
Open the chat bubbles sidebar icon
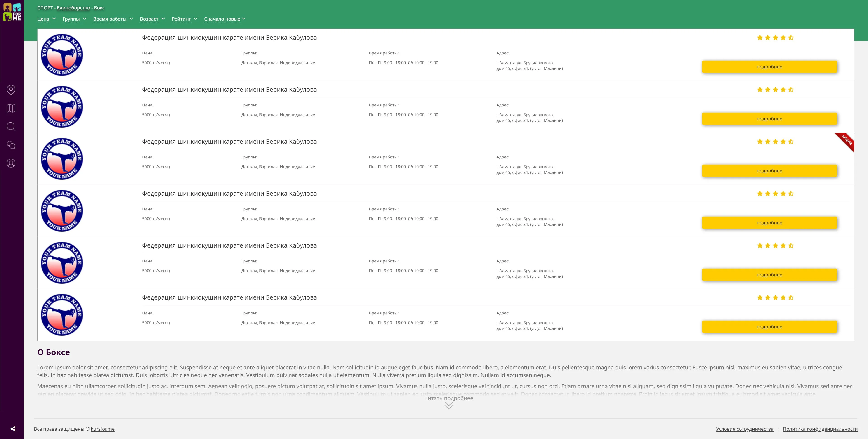click(x=11, y=145)
